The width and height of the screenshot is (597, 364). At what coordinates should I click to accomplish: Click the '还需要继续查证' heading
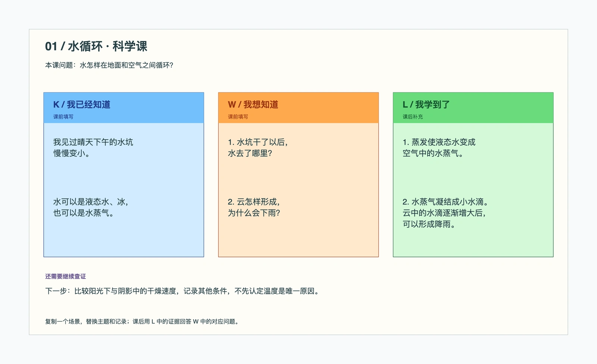click(66, 276)
